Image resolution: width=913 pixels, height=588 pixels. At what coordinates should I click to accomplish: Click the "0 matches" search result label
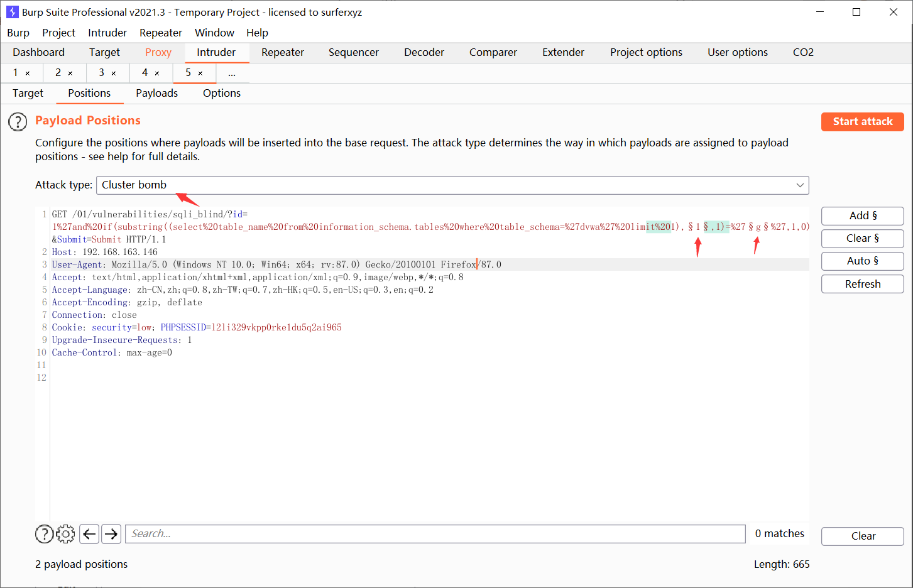(780, 534)
